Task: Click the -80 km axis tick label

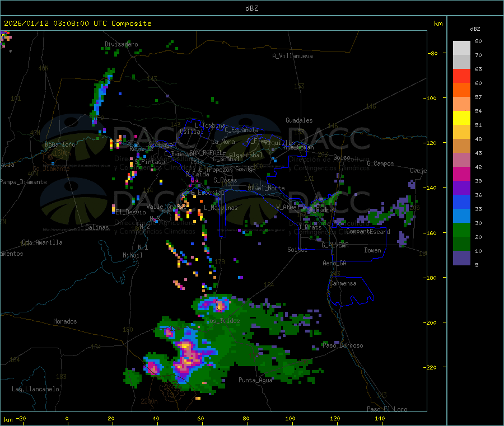Action: (x=432, y=53)
